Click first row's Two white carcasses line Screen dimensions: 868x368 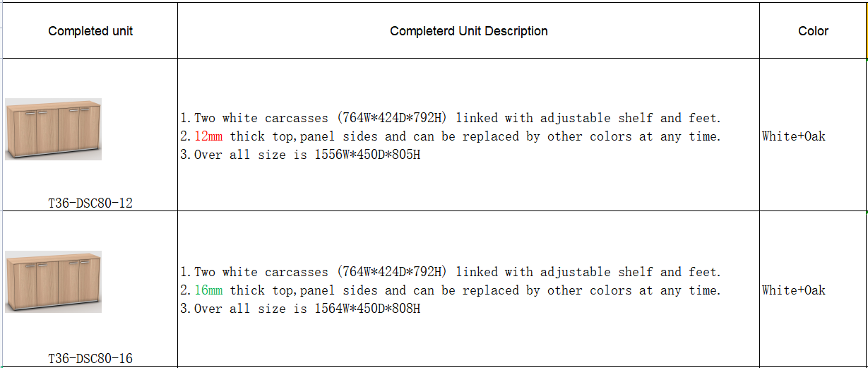(451, 118)
